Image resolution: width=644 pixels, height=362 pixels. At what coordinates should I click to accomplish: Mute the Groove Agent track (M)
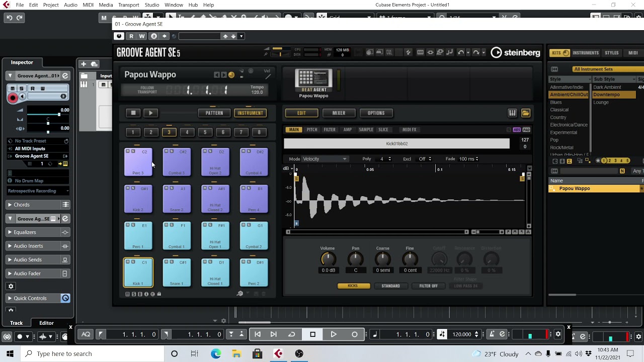[x=13, y=88]
